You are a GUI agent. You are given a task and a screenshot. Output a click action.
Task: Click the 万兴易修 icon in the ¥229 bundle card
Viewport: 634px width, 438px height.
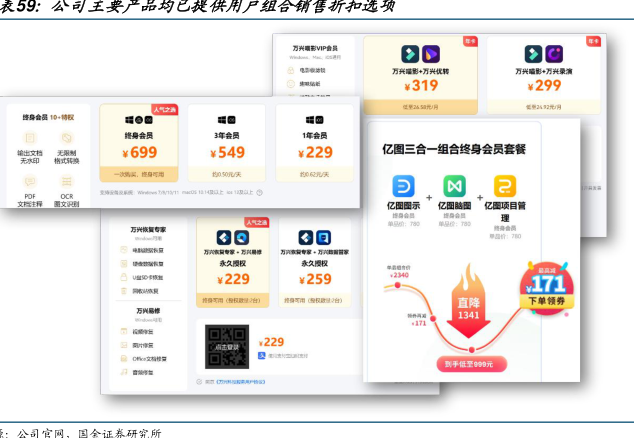(x=242, y=237)
